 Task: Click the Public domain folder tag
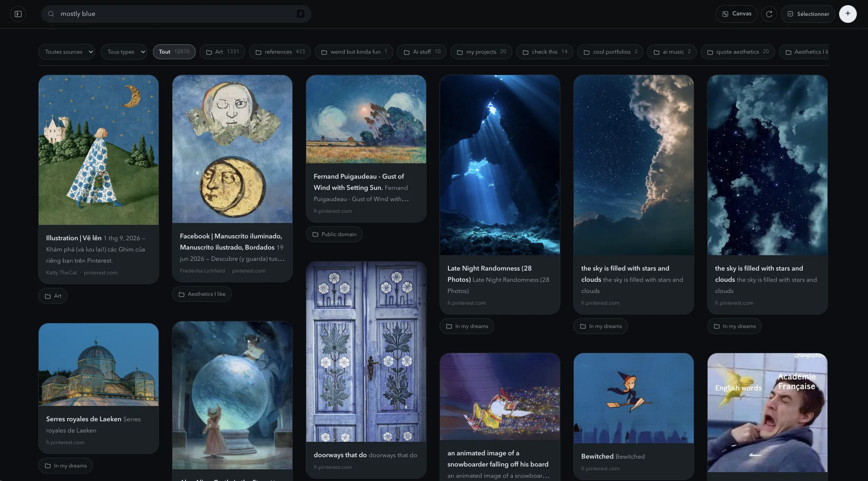[334, 234]
